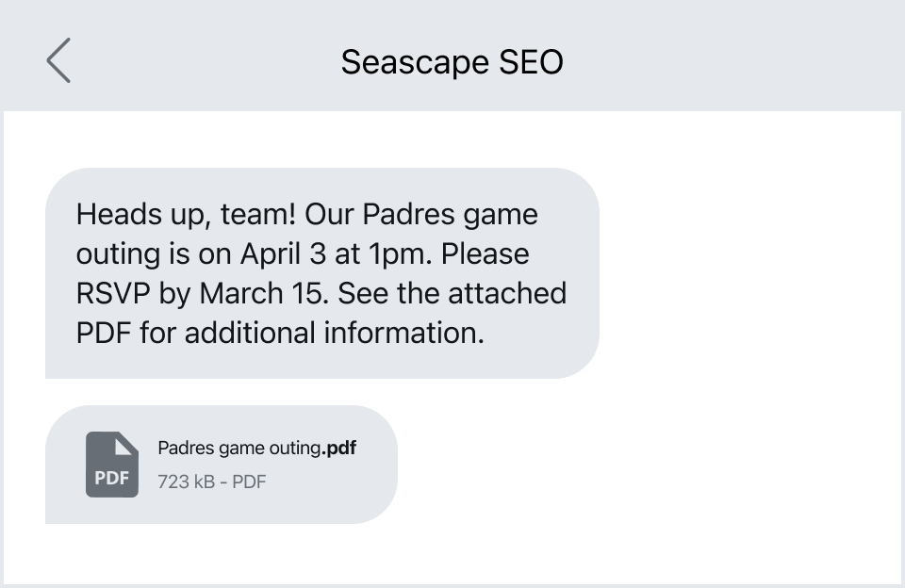Select the Padres outing message bubble
905x588 pixels.
tap(321, 273)
